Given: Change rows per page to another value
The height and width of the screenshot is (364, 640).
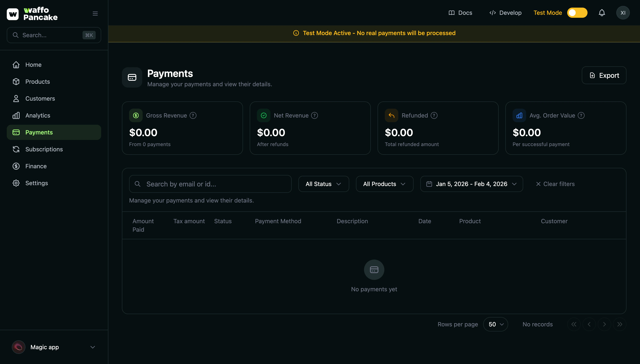Looking at the screenshot, I should (x=495, y=324).
